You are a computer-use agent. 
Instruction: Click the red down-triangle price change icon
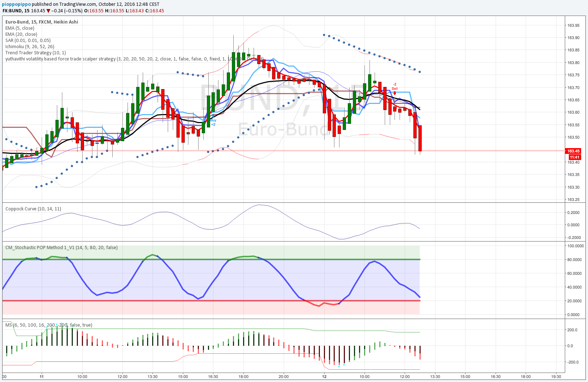click(x=48, y=11)
